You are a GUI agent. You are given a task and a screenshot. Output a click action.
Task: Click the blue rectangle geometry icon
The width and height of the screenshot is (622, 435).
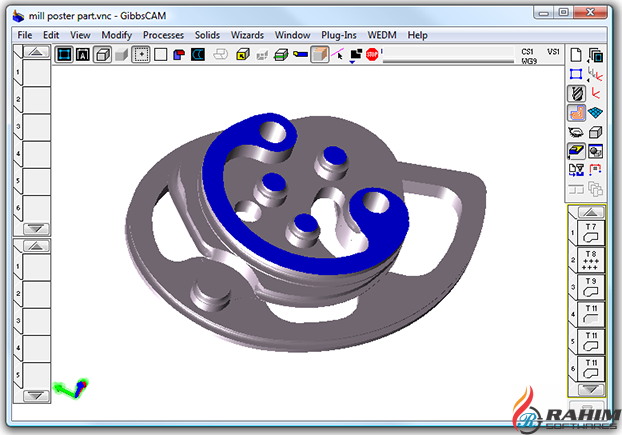click(576, 74)
